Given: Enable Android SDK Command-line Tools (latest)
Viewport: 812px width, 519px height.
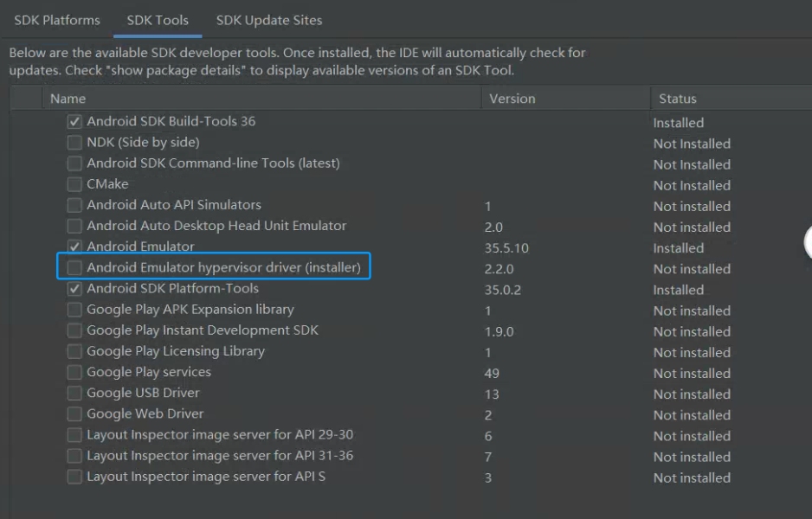Looking at the screenshot, I should 74,163.
